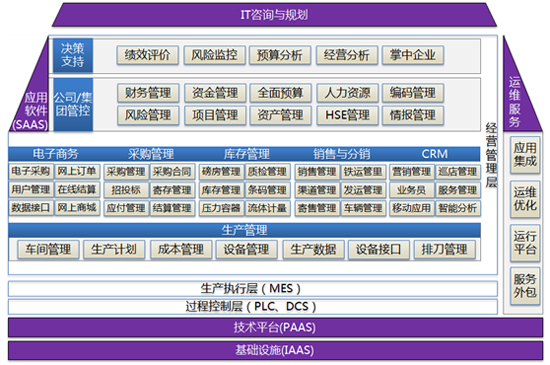Click the 服务外包 service box

point(525,286)
